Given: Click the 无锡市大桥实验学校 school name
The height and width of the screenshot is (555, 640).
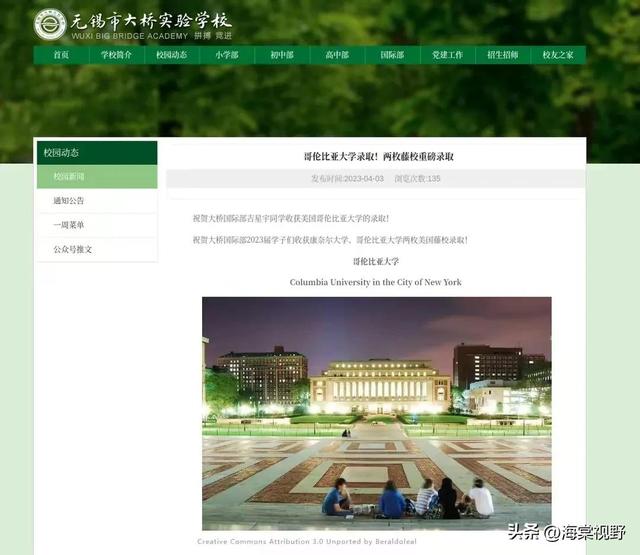Looking at the screenshot, I should point(151,20).
